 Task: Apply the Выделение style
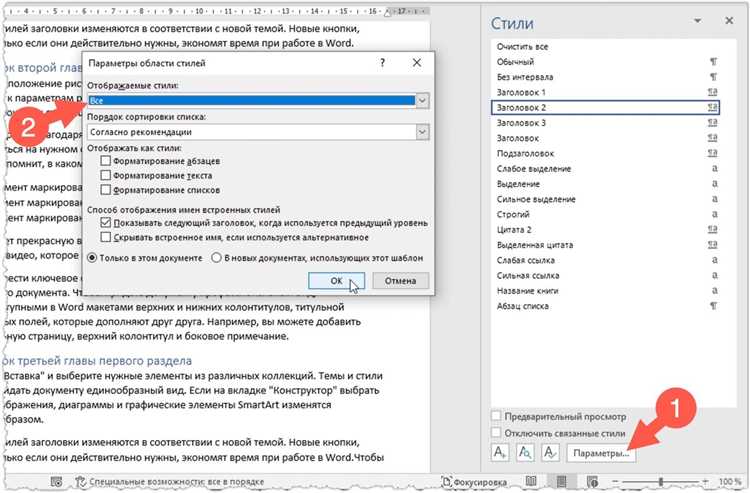tap(606, 184)
